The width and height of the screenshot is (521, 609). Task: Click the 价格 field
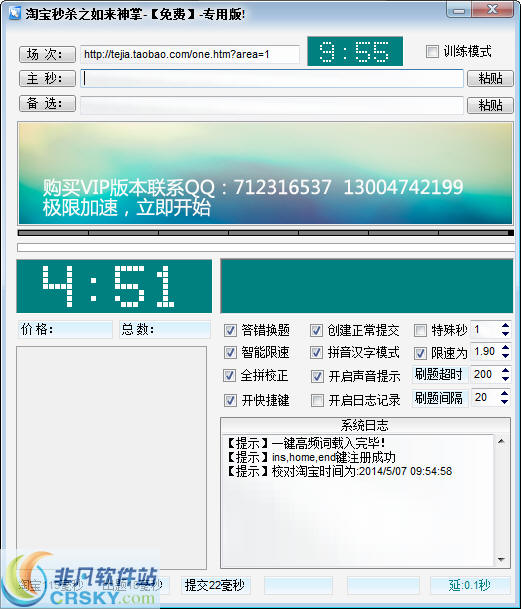coord(65,329)
